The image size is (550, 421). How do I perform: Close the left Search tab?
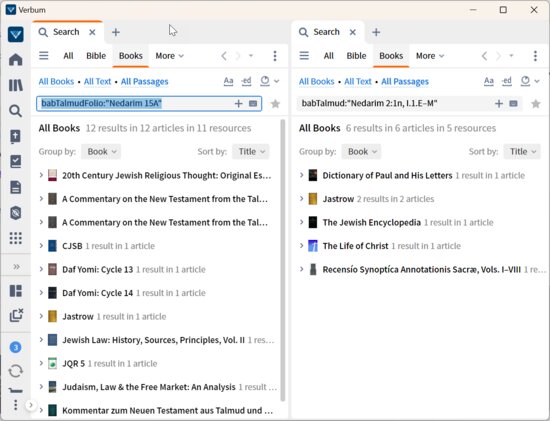pyautogui.click(x=92, y=32)
